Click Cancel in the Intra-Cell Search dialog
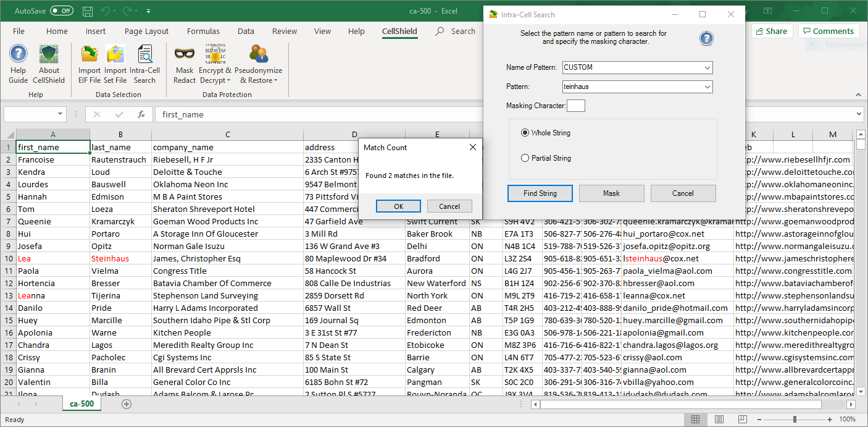 [683, 193]
